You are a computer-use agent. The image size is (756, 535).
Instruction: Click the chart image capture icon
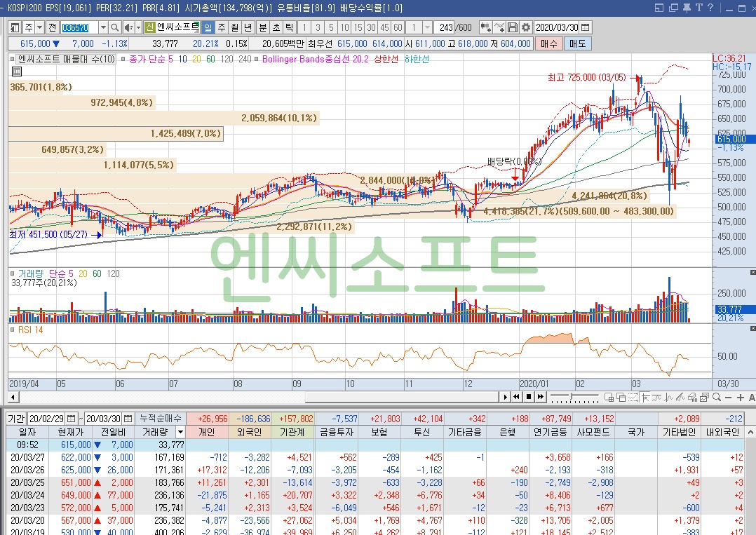(x=704, y=397)
